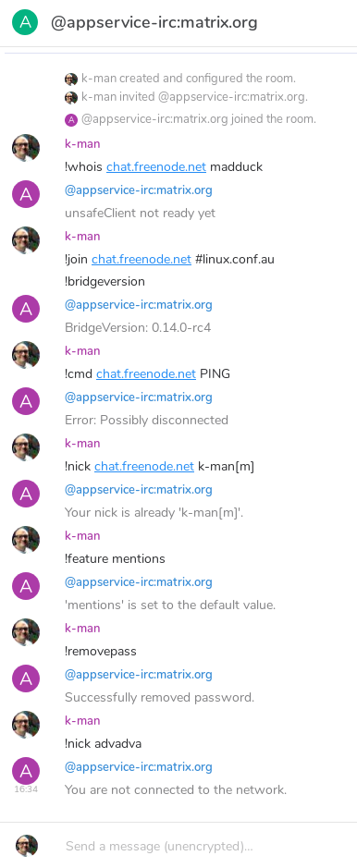Viewport: 357px width, 868px height.
Task: Follow chat.freenode.net link in !cmd PING message
Action: (146, 373)
